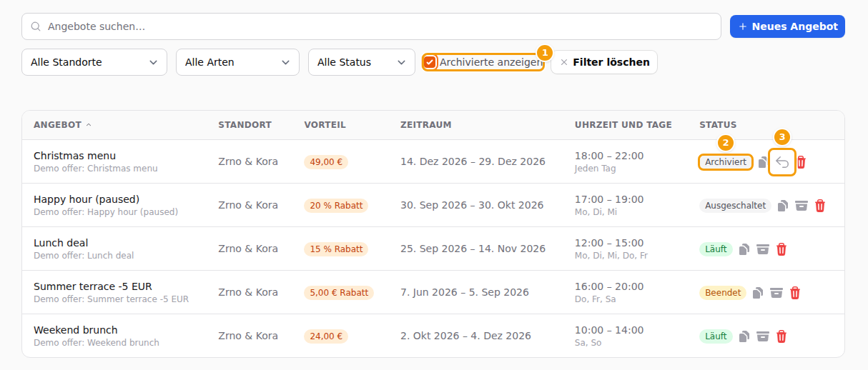Screen dimensions: 868x370
Task: Click the 49,00 € benefit badge
Action: point(326,162)
